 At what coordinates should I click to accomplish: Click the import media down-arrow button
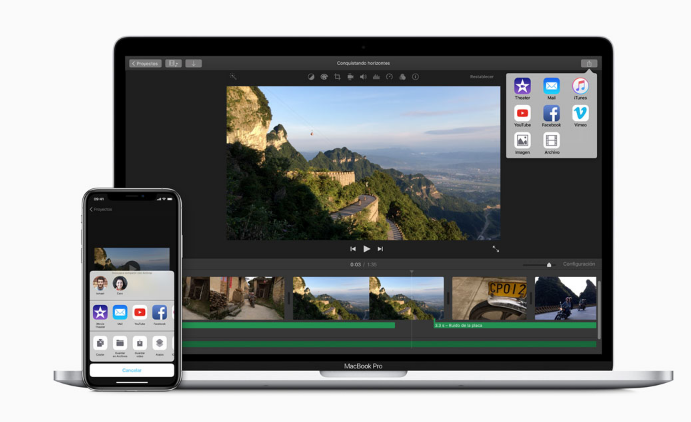click(x=193, y=63)
